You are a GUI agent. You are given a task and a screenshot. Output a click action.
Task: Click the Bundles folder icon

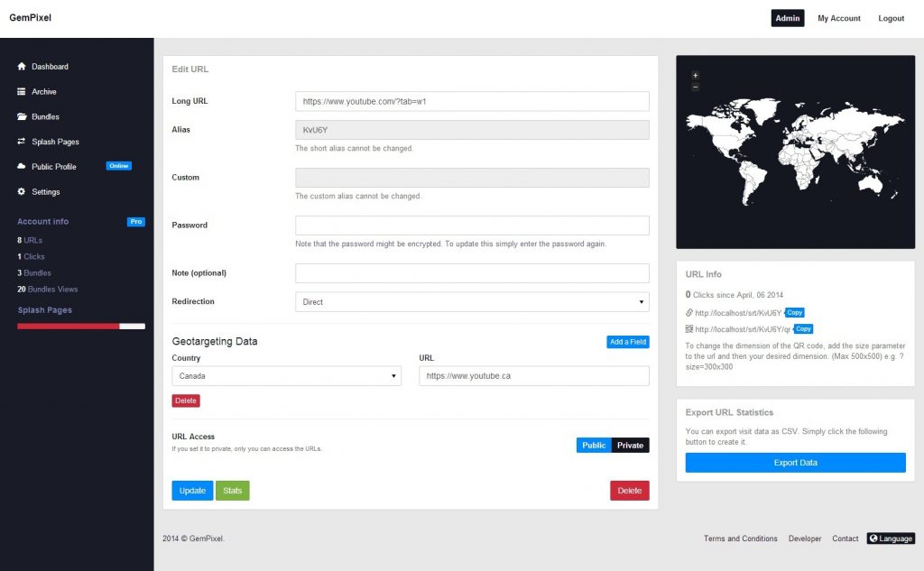20,116
